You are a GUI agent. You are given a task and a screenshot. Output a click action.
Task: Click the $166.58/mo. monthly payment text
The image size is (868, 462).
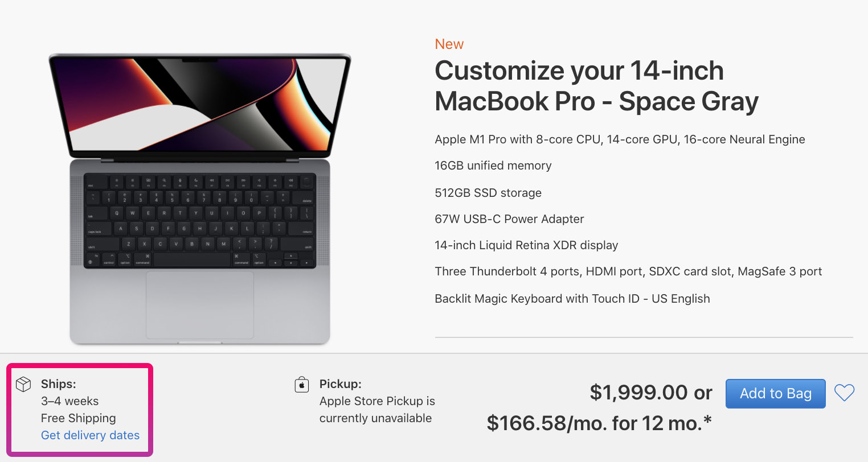599,423
